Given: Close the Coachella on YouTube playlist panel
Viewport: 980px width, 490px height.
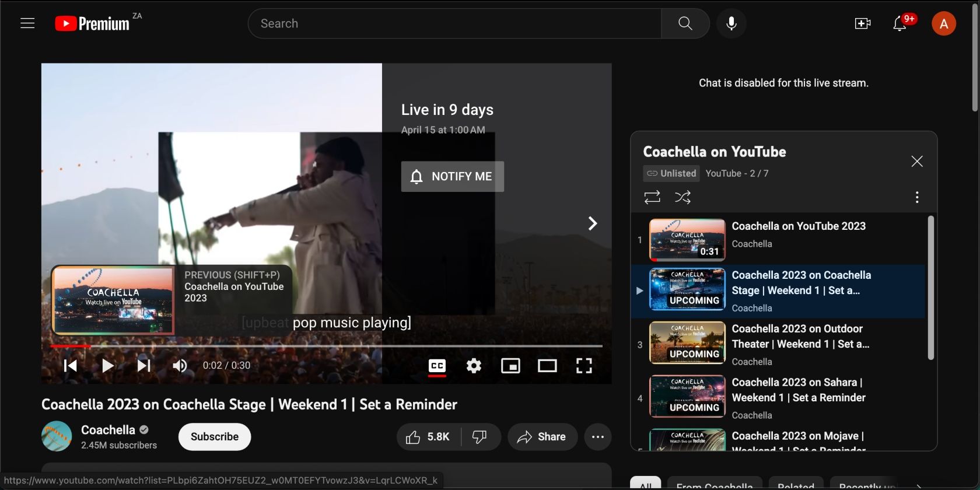Looking at the screenshot, I should (917, 162).
